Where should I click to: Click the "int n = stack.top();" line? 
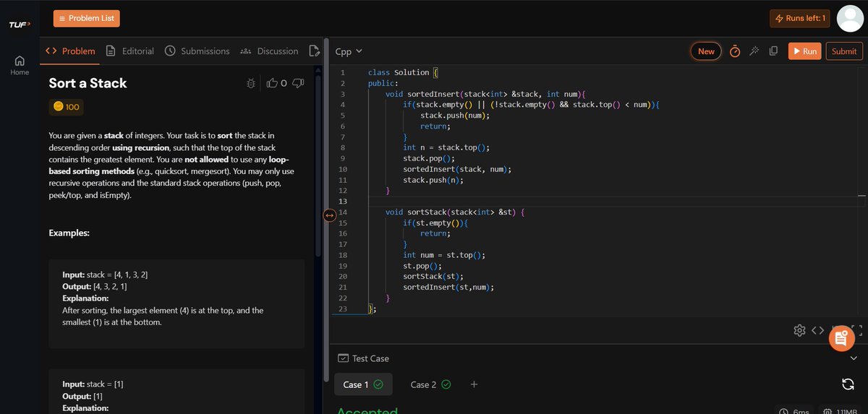446,147
